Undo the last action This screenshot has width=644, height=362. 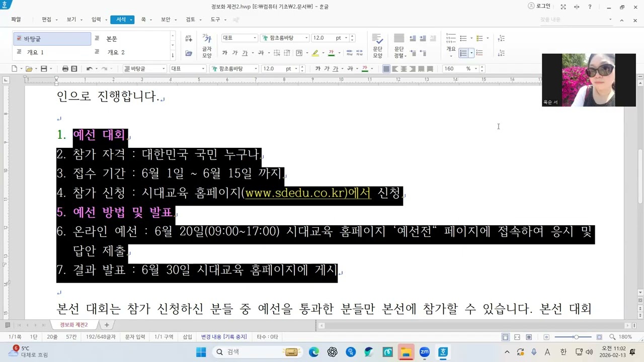pyautogui.click(x=89, y=68)
